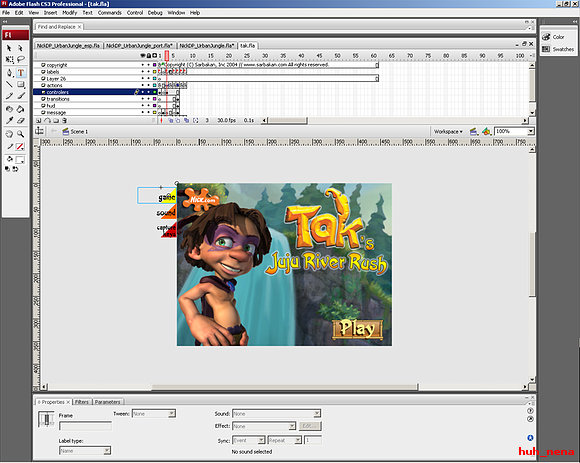Open the Swatches panel
The image size is (580, 463).
coord(558,49)
